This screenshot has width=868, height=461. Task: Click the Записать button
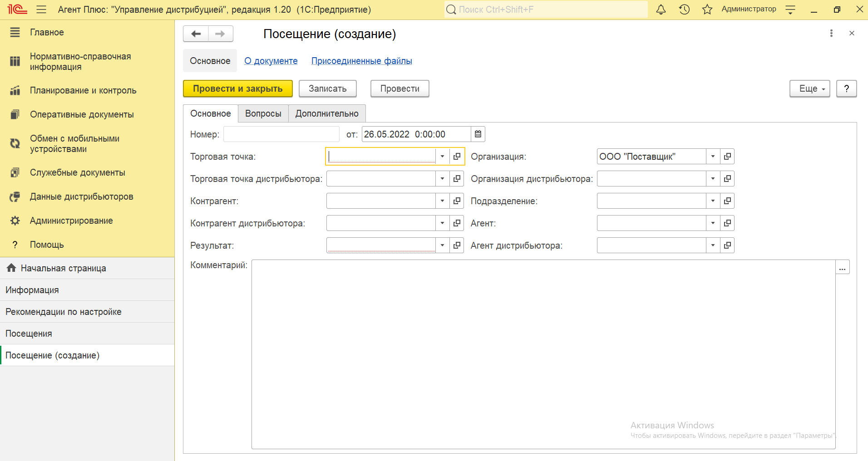pyautogui.click(x=328, y=88)
